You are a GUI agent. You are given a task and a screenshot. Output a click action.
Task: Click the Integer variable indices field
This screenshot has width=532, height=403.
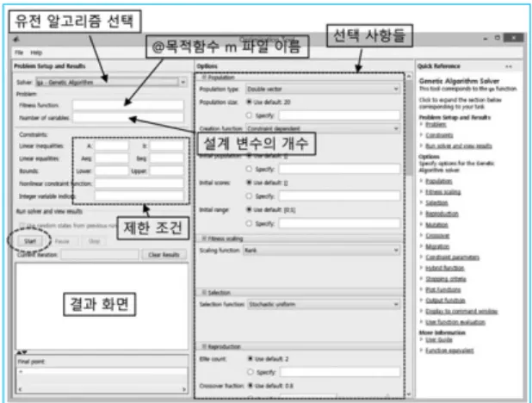[x=139, y=195]
